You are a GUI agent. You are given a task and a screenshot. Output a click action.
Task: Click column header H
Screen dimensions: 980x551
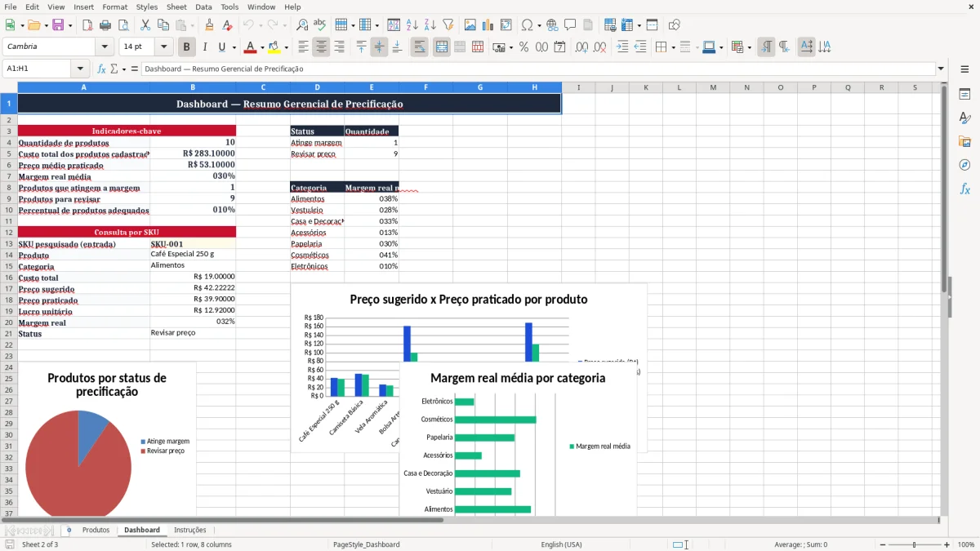534,87
